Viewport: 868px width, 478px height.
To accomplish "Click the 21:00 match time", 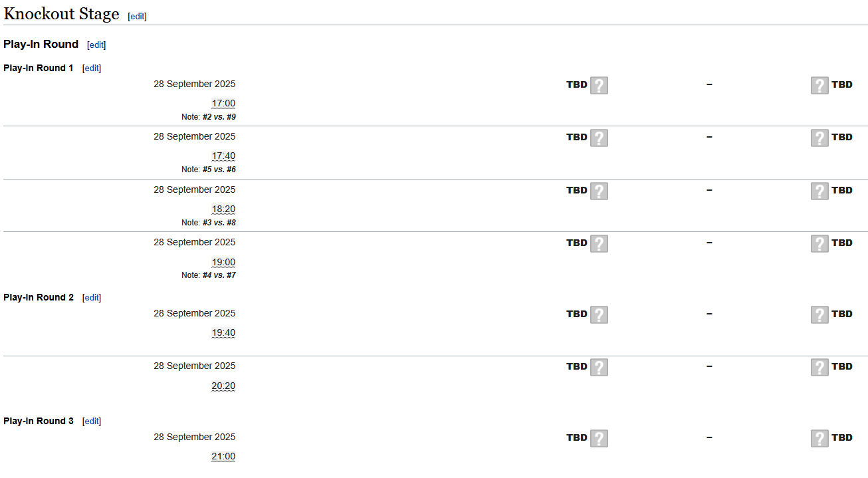I will [x=223, y=457].
